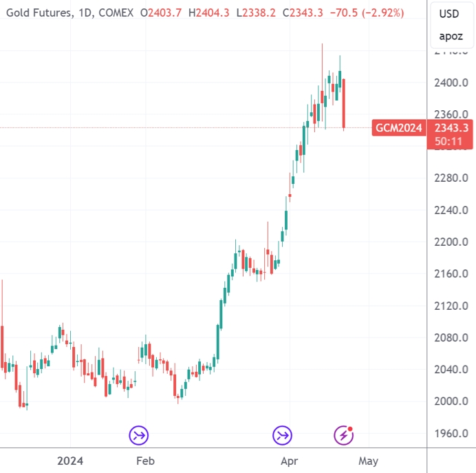The height and width of the screenshot is (473, 476).
Task: Select May on the time axis
Action: coord(368,461)
